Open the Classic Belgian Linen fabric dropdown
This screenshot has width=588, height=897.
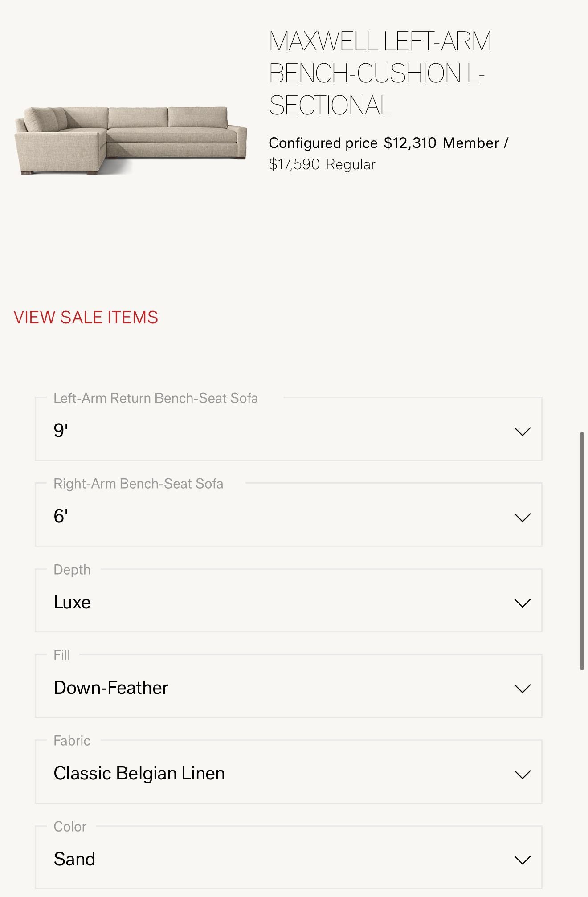[x=288, y=773]
